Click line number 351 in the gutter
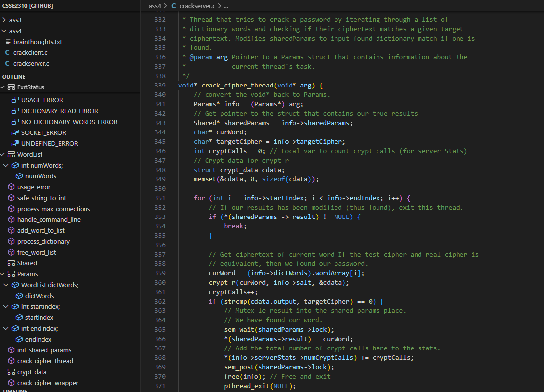 click(160, 198)
